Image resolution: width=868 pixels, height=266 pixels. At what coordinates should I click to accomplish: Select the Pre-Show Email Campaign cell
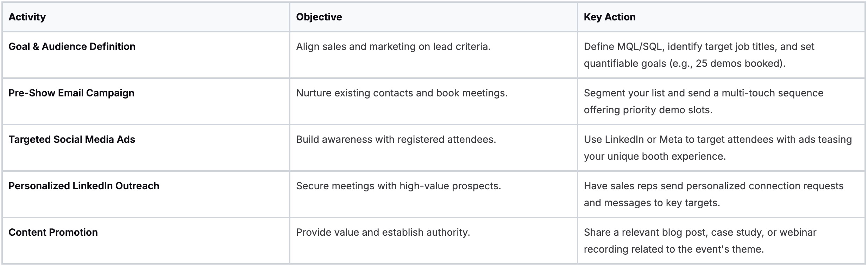pyautogui.click(x=146, y=101)
